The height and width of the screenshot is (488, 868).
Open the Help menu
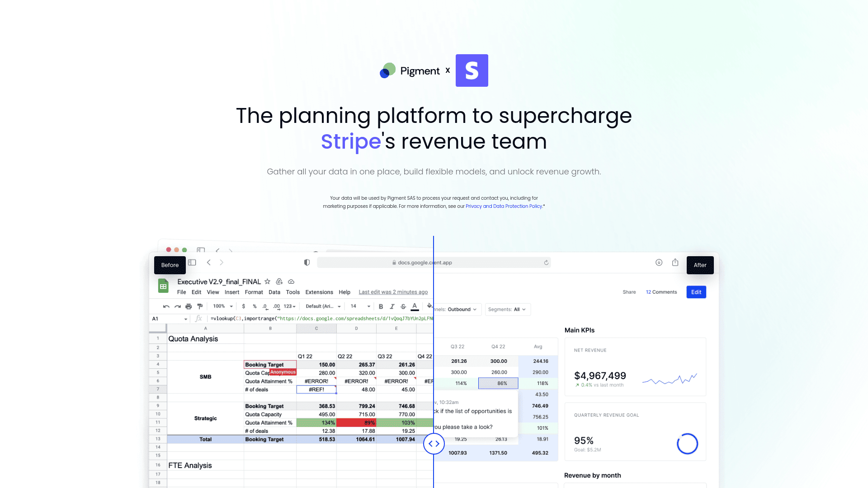tap(344, 292)
